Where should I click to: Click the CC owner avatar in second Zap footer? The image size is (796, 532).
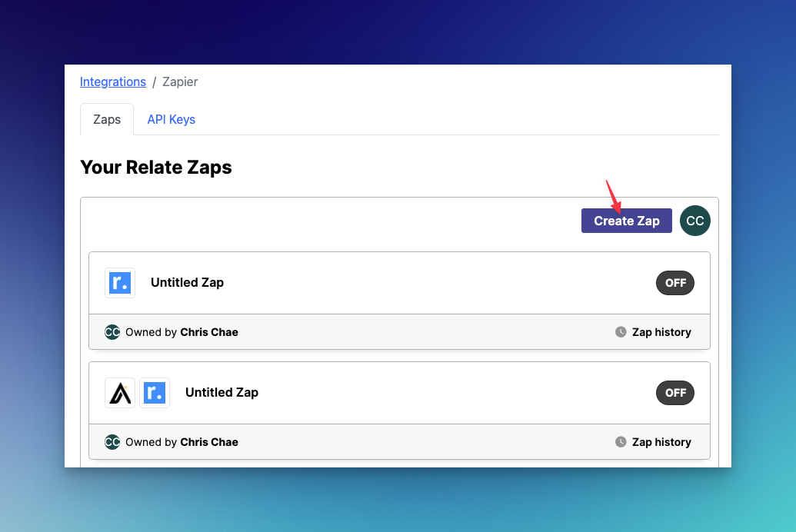[112, 442]
